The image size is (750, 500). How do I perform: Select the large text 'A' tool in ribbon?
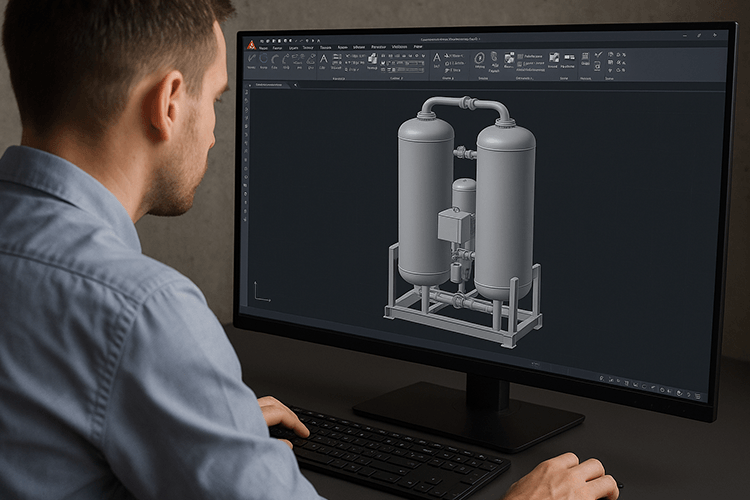point(323,59)
